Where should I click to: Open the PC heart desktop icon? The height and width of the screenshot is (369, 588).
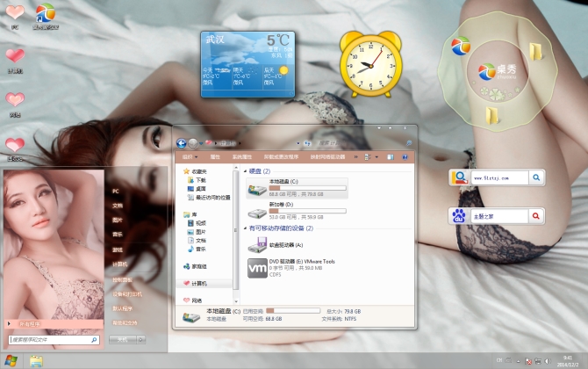click(15, 12)
